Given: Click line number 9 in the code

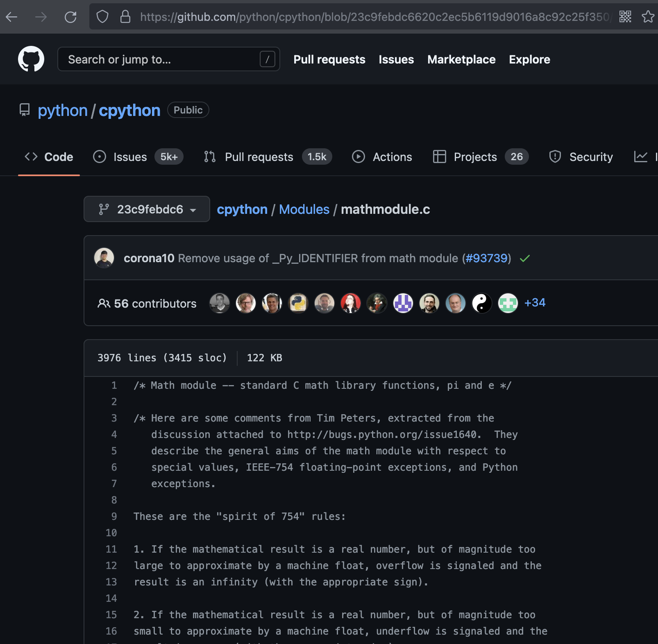Looking at the screenshot, I should point(114,517).
